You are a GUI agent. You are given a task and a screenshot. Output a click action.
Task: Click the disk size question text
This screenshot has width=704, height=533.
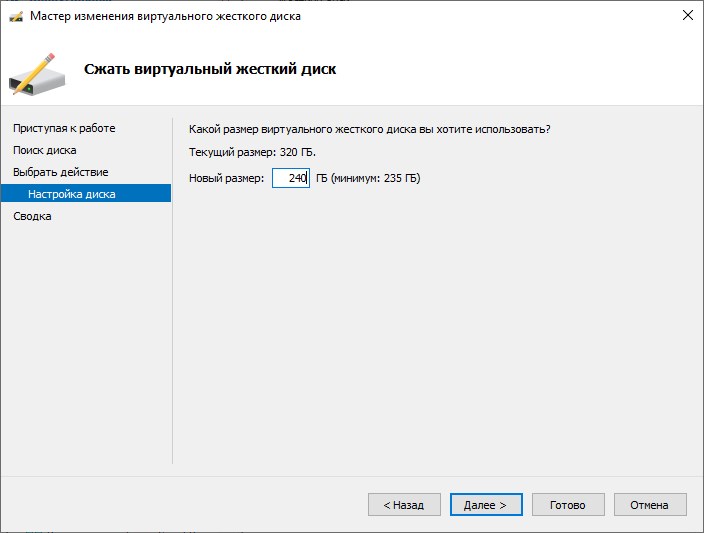[369, 129]
